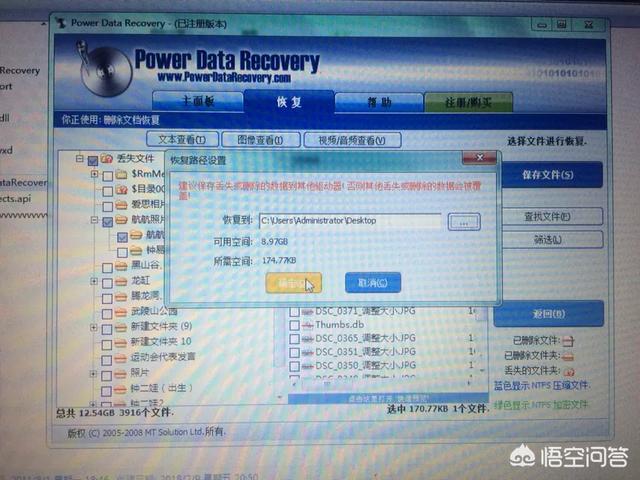Click the 恢复到 path input field
The height and width of the screenshot is (480, 640).
[348, 220]
